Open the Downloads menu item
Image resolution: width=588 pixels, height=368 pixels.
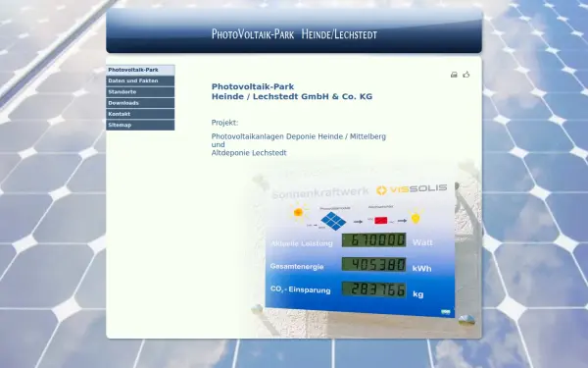click(x=140, y=103)
